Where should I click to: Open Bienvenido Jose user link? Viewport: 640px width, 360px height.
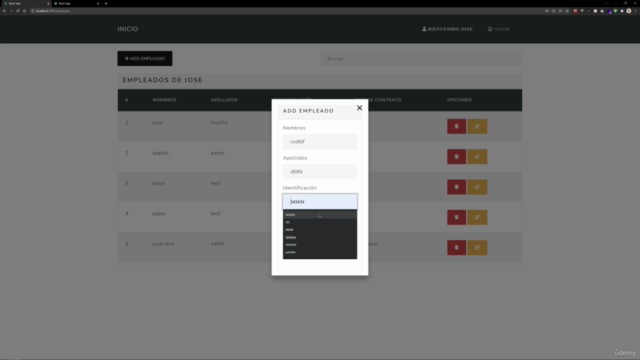click(447, 29)
